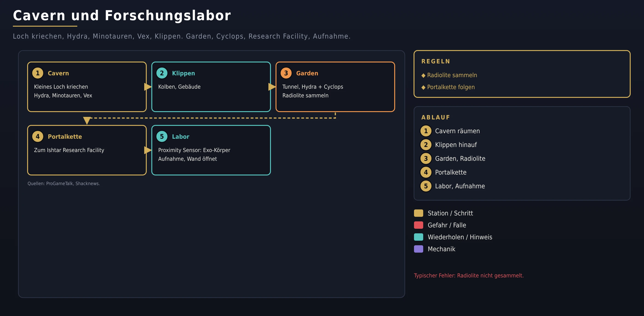644x316 pixels.
Task: Click the orange number 3 badge on Garden card
Action: point(286,73)
